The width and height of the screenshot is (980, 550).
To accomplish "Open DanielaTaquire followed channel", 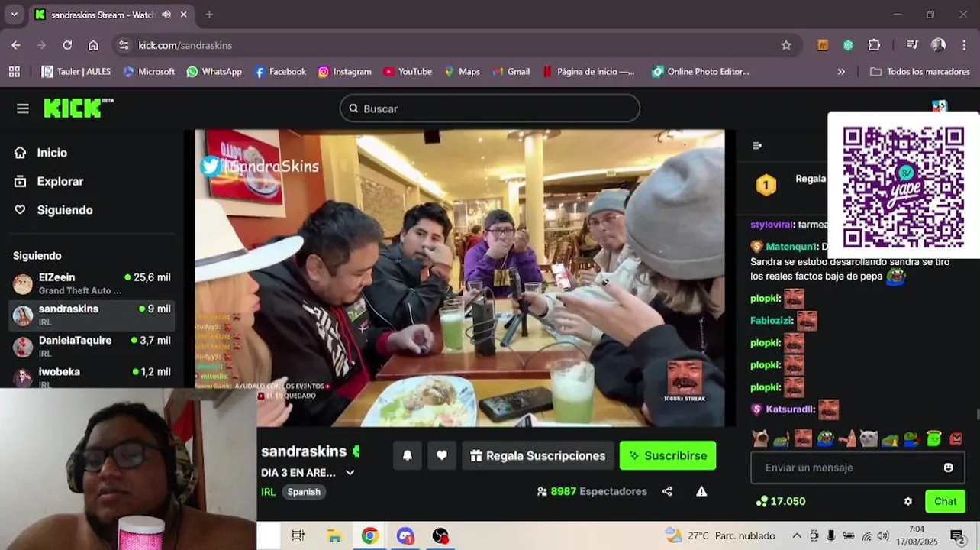I will (x=92, y=346).
